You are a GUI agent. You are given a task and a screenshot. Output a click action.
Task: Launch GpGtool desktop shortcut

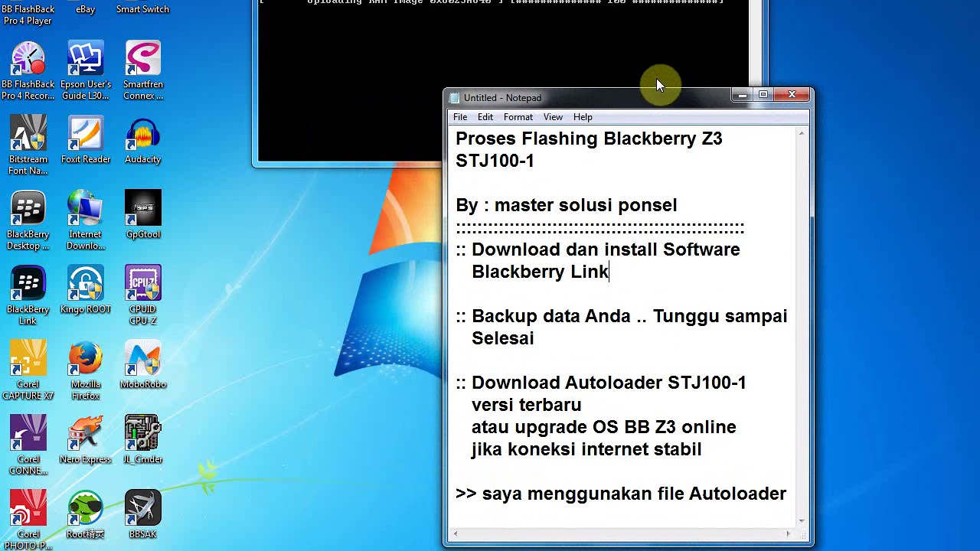pyautogui.click(x=142, y=215)
